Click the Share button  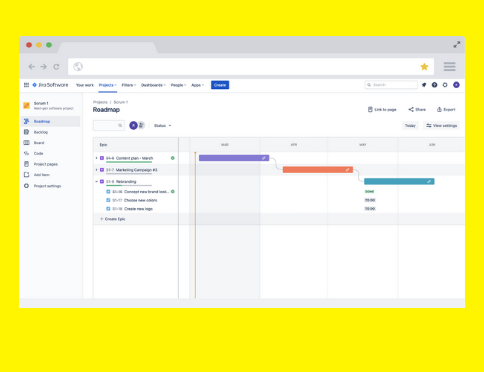(417, 109)
